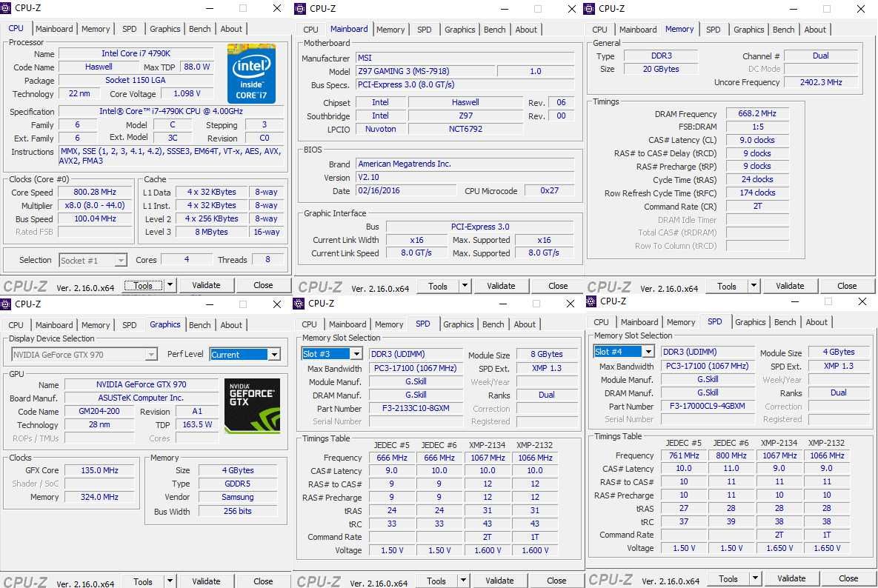Viewport: 878px width, 588px height.
Task: Click the Module Size 8 GBytes value
Action: coord(547,354)
